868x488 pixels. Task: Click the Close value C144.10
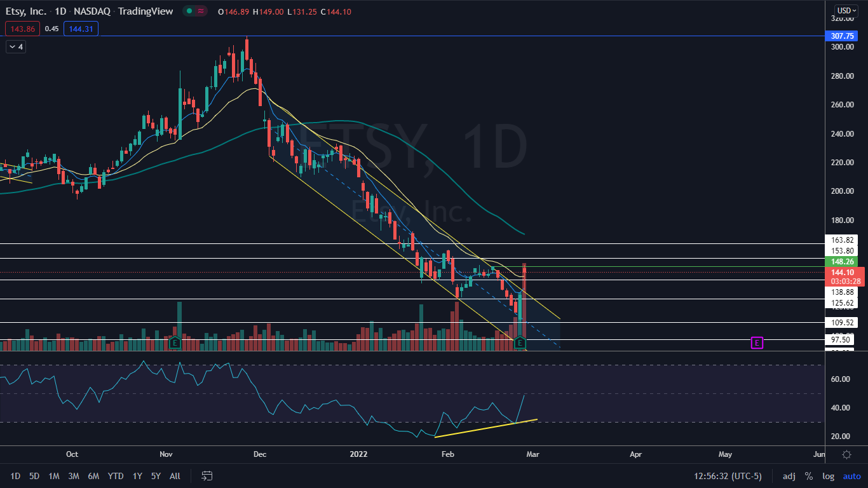pyautogui.click(x=336, y=11)
